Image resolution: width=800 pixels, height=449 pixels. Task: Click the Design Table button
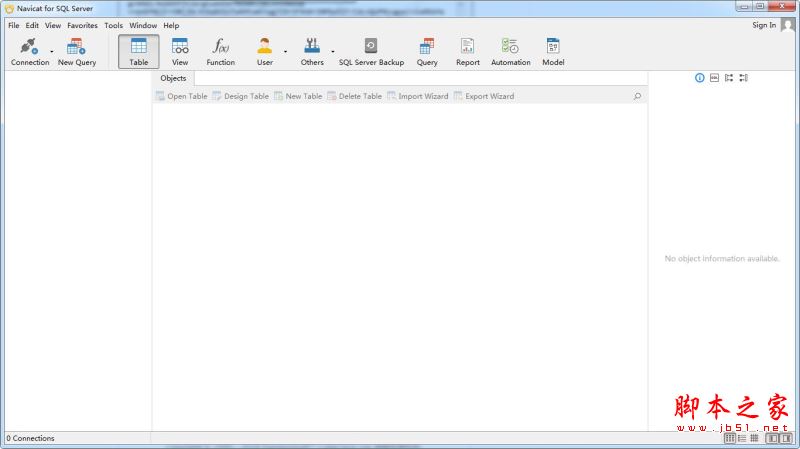point(240,96)
